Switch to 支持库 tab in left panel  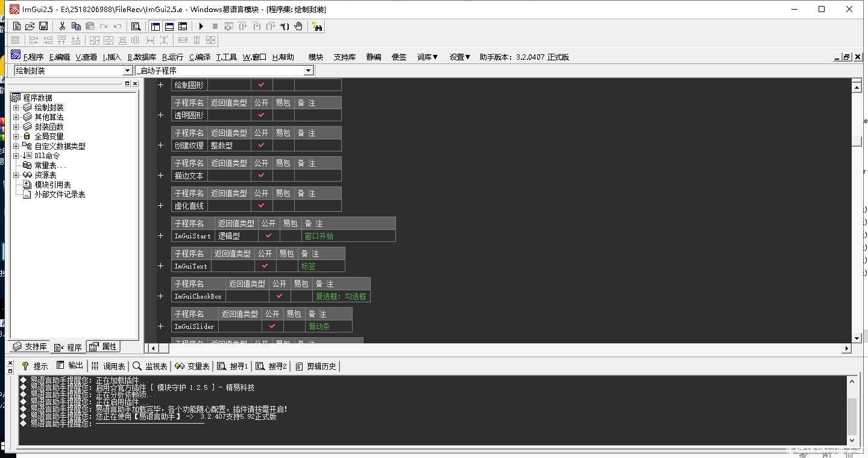(x=30, y=347)
